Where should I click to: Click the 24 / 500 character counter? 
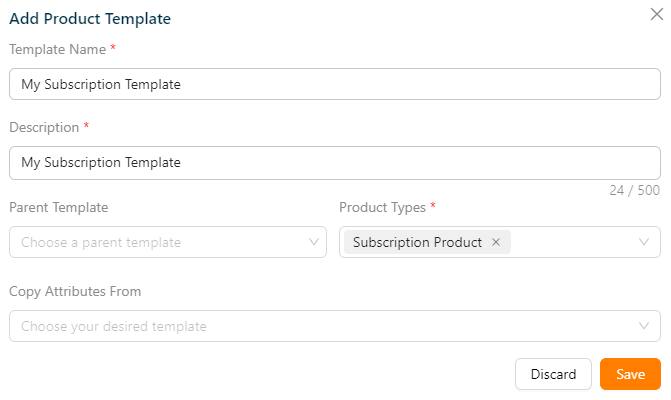click(635, 190)
